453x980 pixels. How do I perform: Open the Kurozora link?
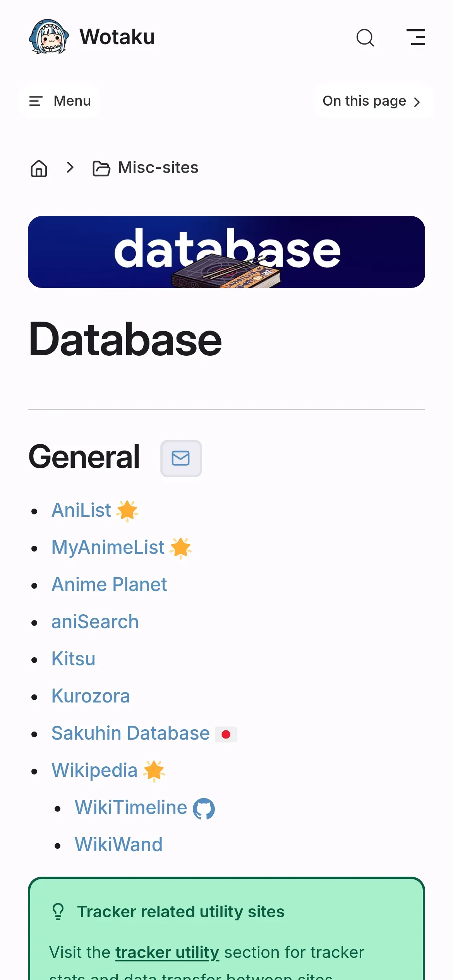click(x=91, y=696)
